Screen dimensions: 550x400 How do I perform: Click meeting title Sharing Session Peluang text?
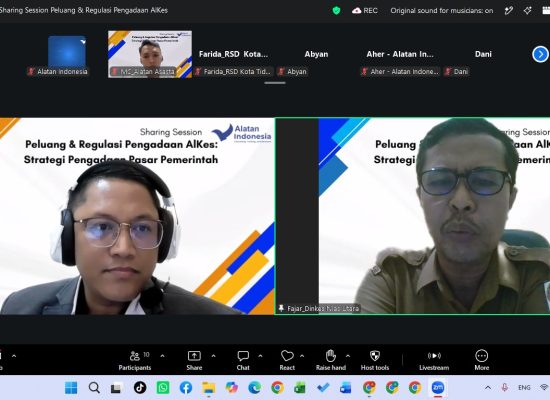pyautogui.click(x=83, y=10)
